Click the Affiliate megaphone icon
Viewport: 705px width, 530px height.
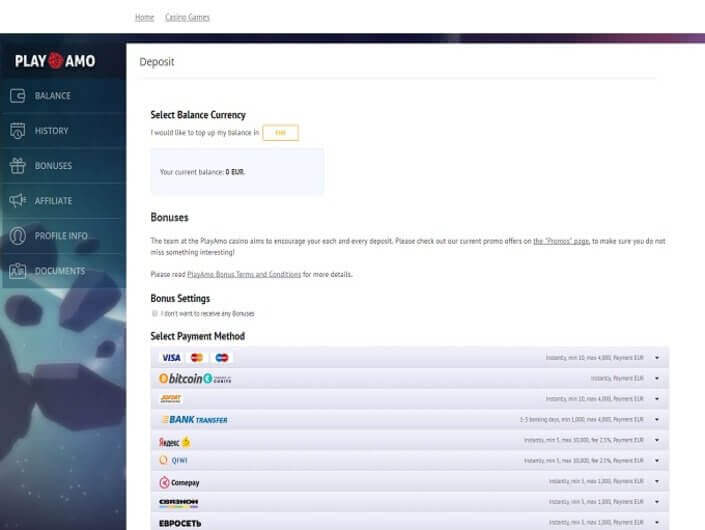[x=18, y=200]
